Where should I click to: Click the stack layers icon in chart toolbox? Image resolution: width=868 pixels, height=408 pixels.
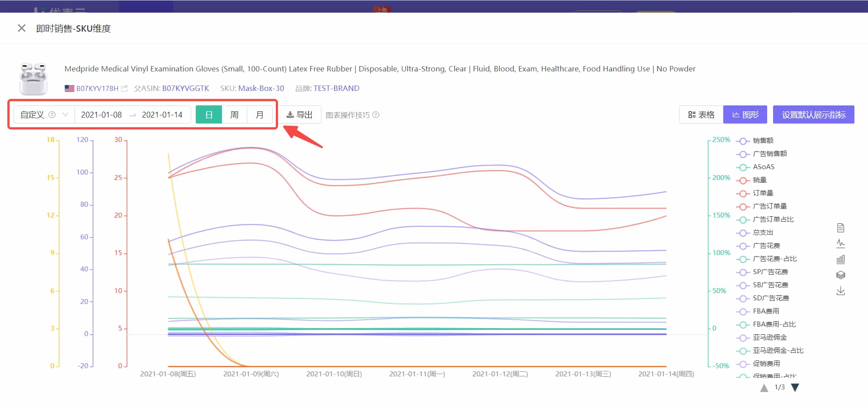840,275
